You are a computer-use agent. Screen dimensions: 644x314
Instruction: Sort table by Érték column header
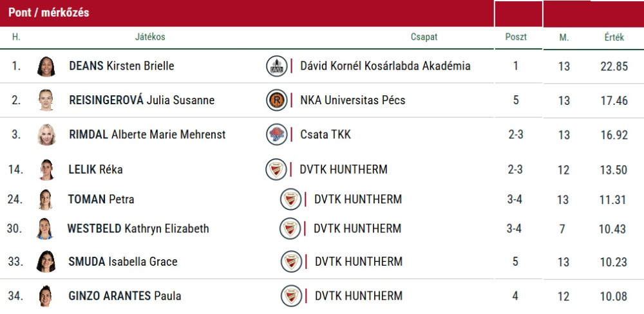[x=614, y=37]
